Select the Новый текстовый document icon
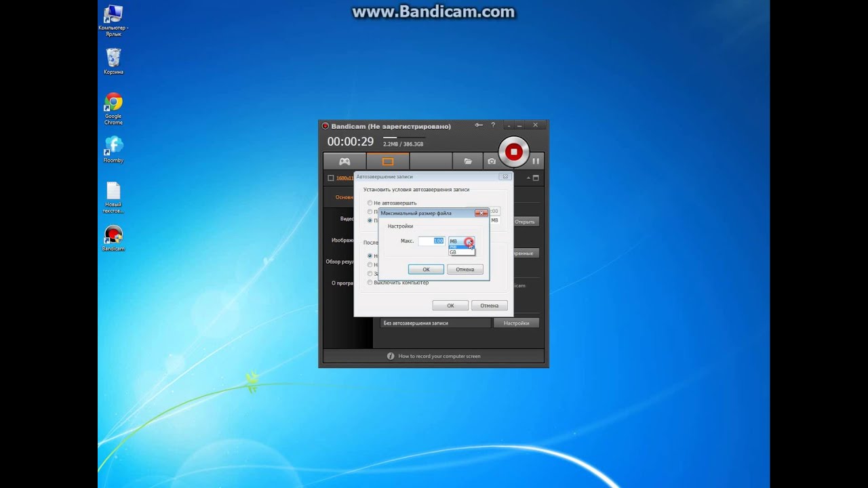 click(113, 197)
